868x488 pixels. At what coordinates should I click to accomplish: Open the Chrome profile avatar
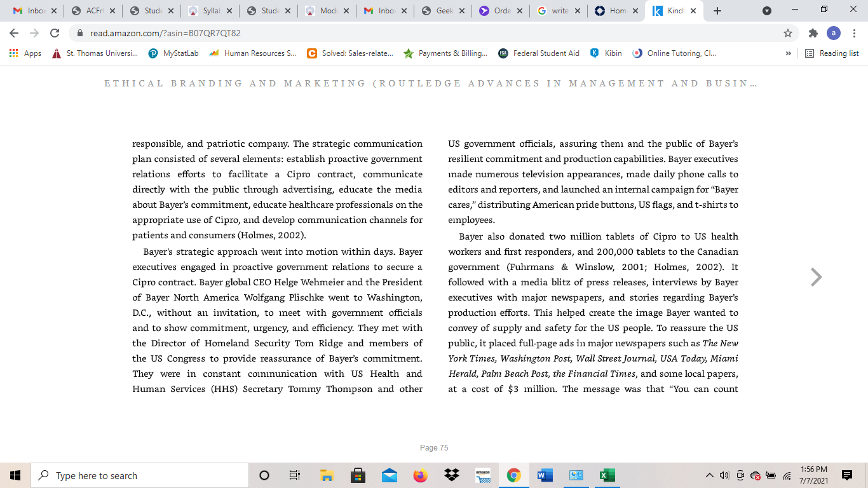(834, 33)
